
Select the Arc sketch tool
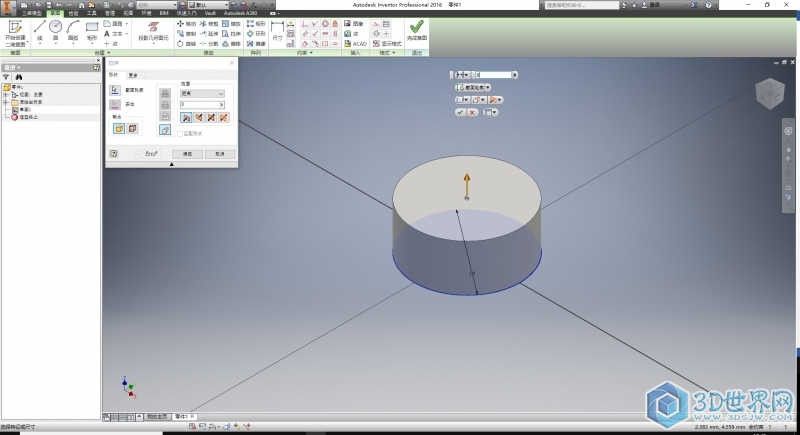click(73, 31)
